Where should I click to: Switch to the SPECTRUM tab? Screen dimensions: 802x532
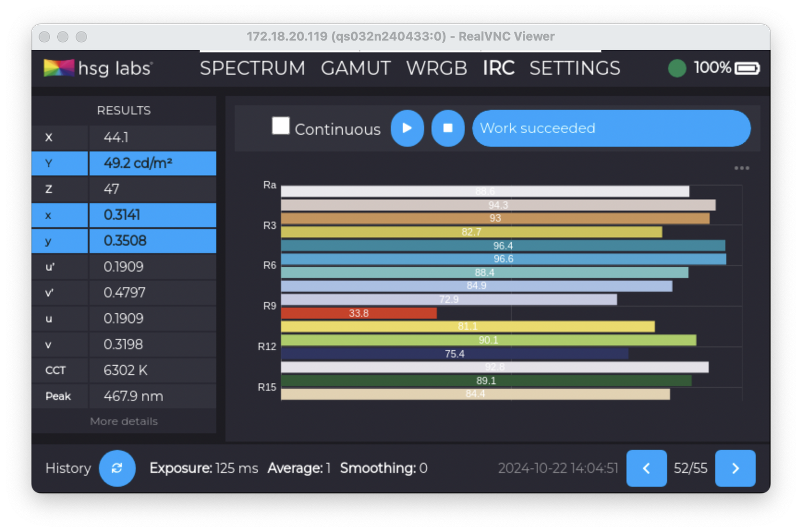[252, 68]
